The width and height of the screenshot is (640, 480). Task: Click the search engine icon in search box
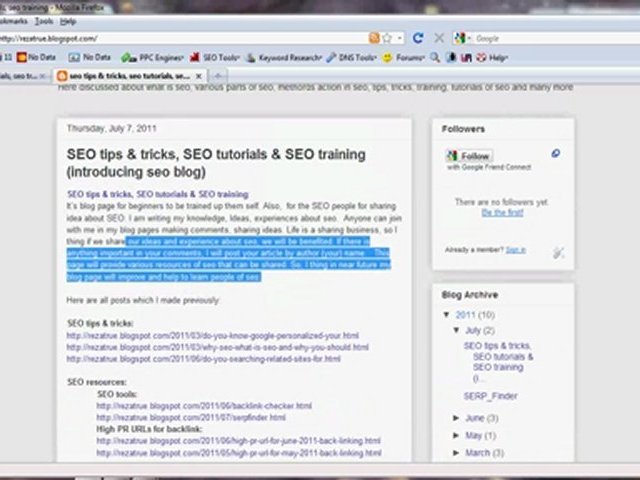[x=460, y=38]
